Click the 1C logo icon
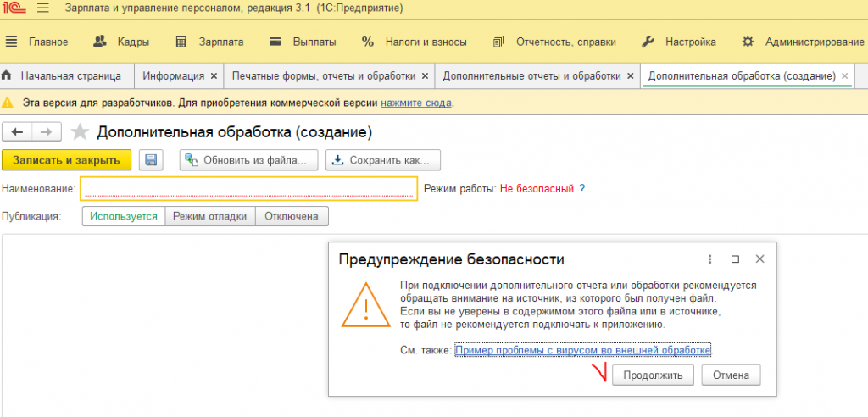868x417 pixels. [13, 8]
